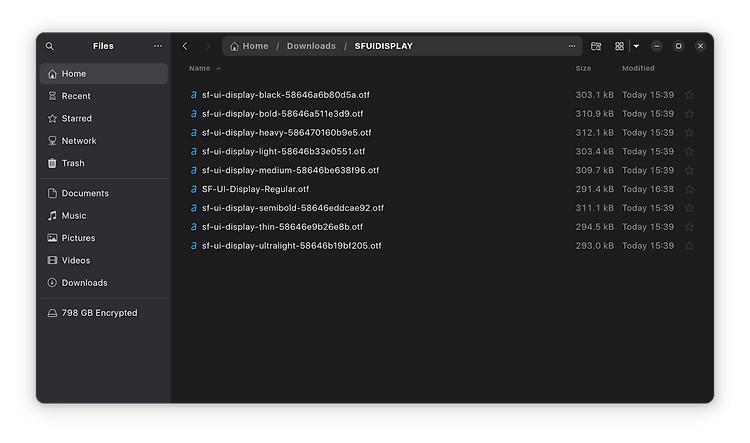Select sf-ui-display-medium-58646be638f96.otf

pyautogui.click(x=290, y=170)
